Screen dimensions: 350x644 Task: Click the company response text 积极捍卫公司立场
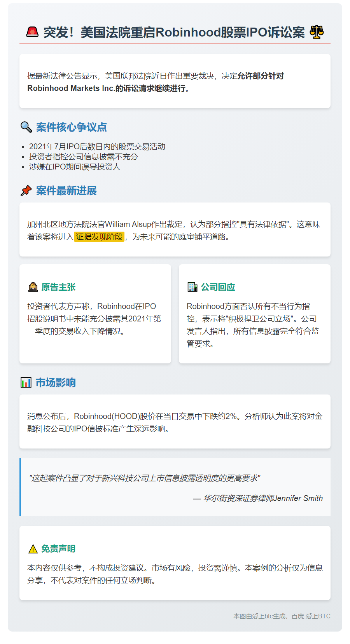point(259,319)
